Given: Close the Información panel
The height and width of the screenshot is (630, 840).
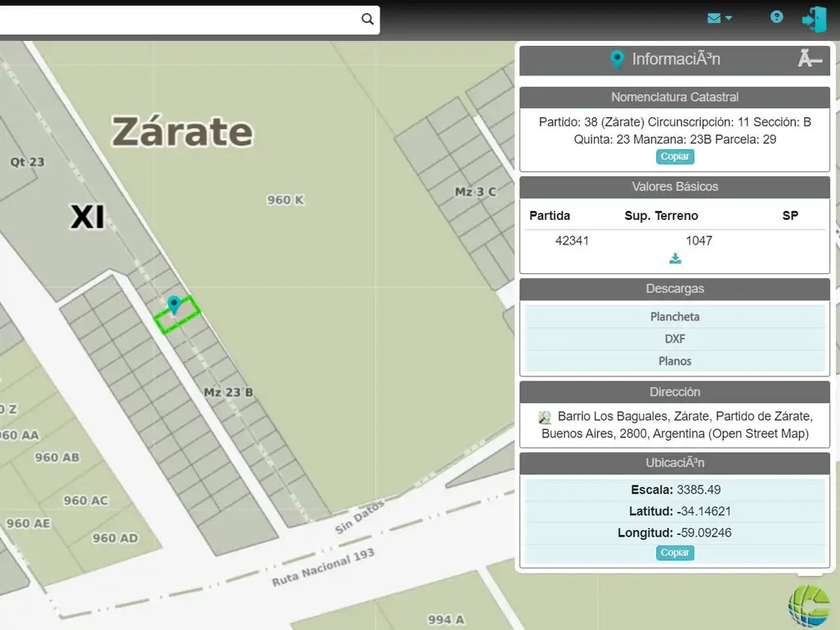Looking at the screenshot, I should [810, 59].
